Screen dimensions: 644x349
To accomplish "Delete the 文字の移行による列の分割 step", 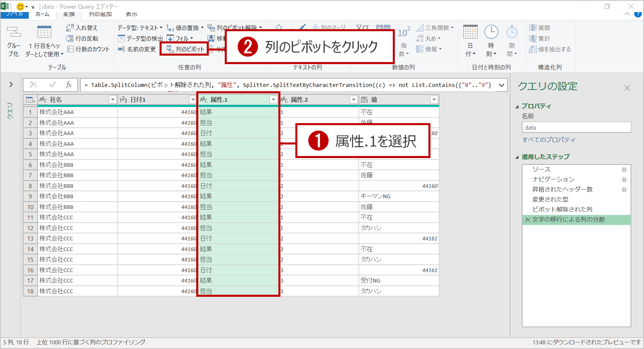I will click(x=527, y=219).
